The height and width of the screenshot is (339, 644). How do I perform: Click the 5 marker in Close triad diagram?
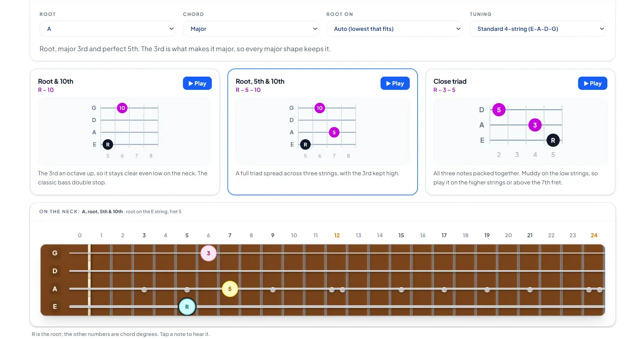499,110
